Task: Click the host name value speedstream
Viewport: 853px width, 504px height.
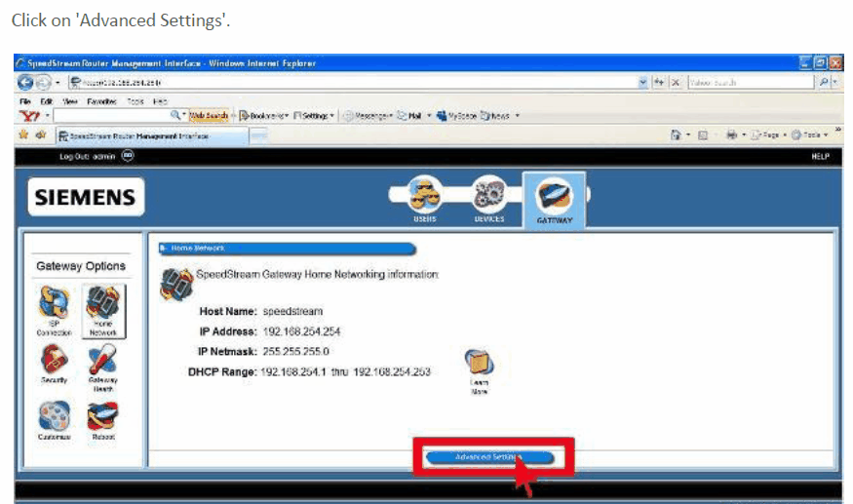Action: pos(292,311)
